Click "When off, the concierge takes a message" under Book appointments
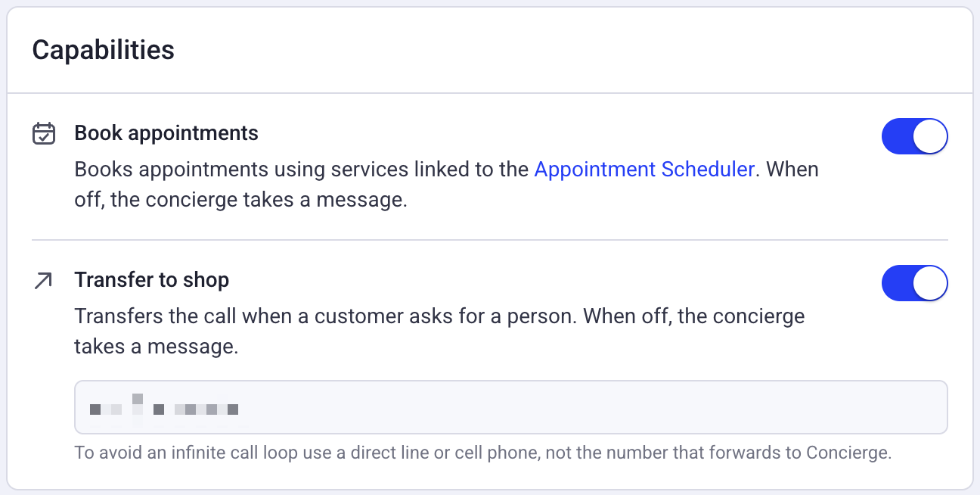 pyautogui.click(x=446, y=185)
